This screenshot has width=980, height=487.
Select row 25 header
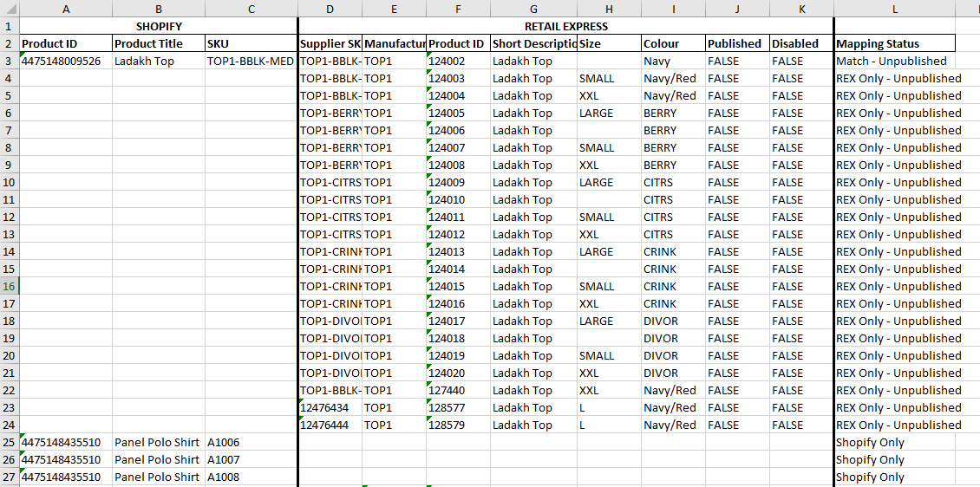(x=10, y=442)
